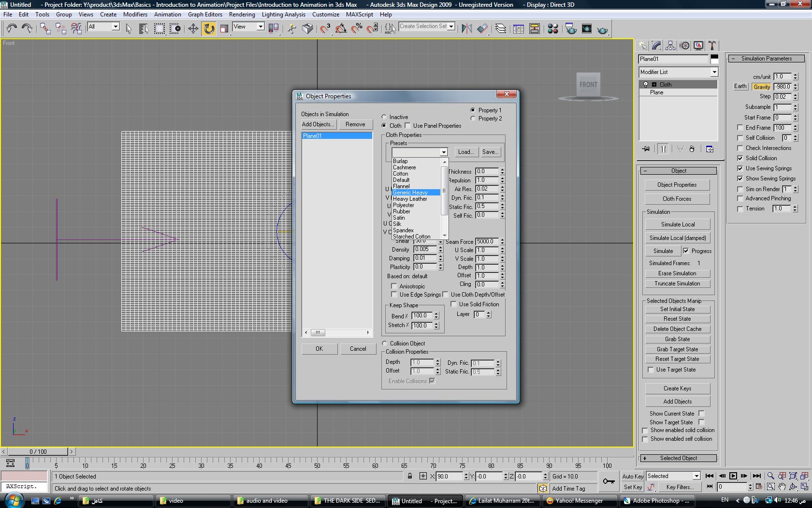Click the Plane01 object color swatch

pos(714,59)
